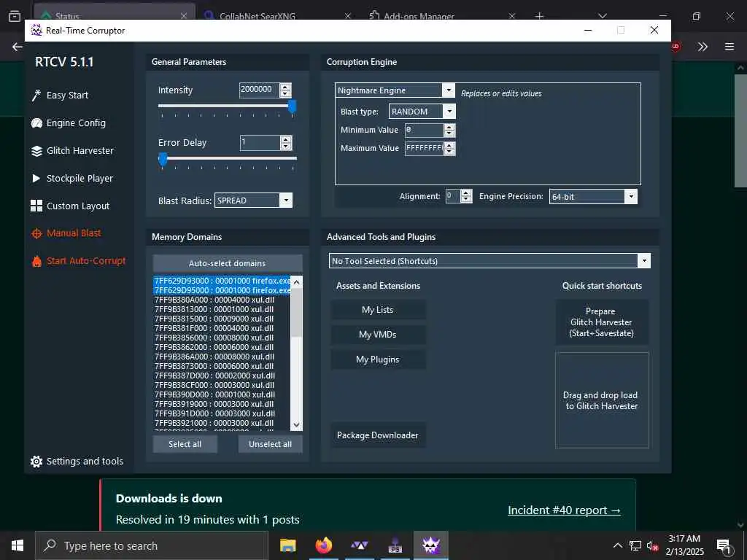The width and height of the screenshot is (747, 560).
Task: Click the Start Auto-Corrupt flame icon
Action: [x=36, y=261]
